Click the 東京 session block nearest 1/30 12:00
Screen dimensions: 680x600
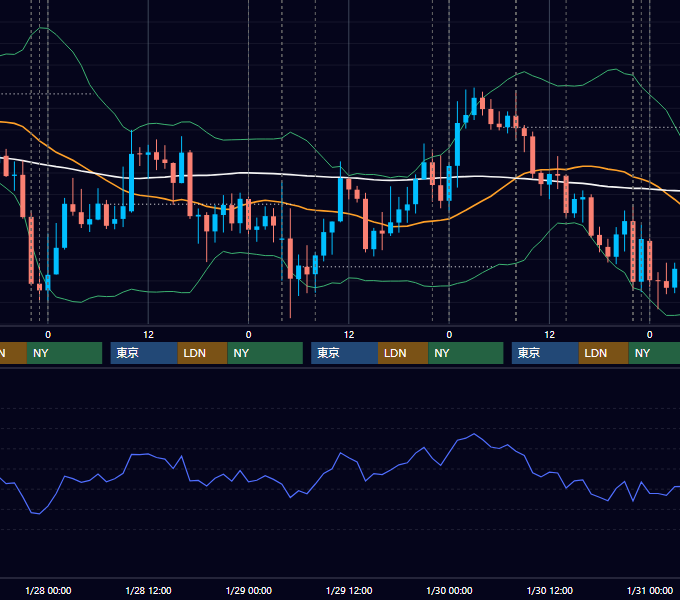545,353
